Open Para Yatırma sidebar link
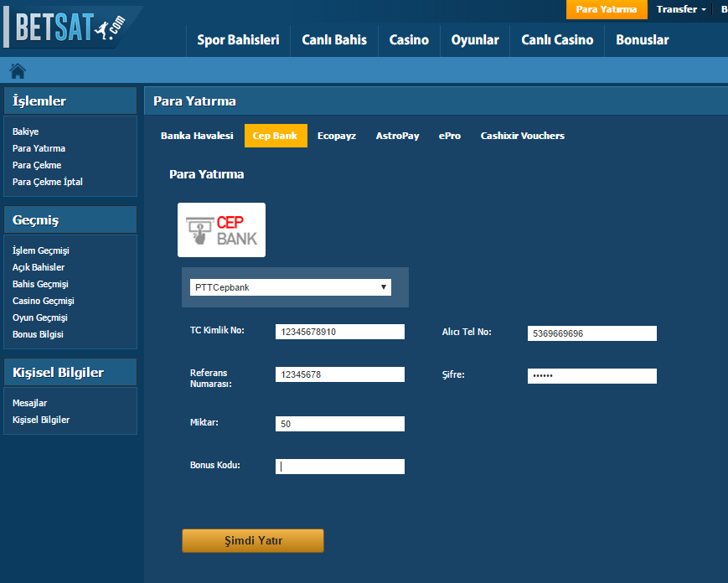Viewport: 728px width, 583px height. coord(39,148)
